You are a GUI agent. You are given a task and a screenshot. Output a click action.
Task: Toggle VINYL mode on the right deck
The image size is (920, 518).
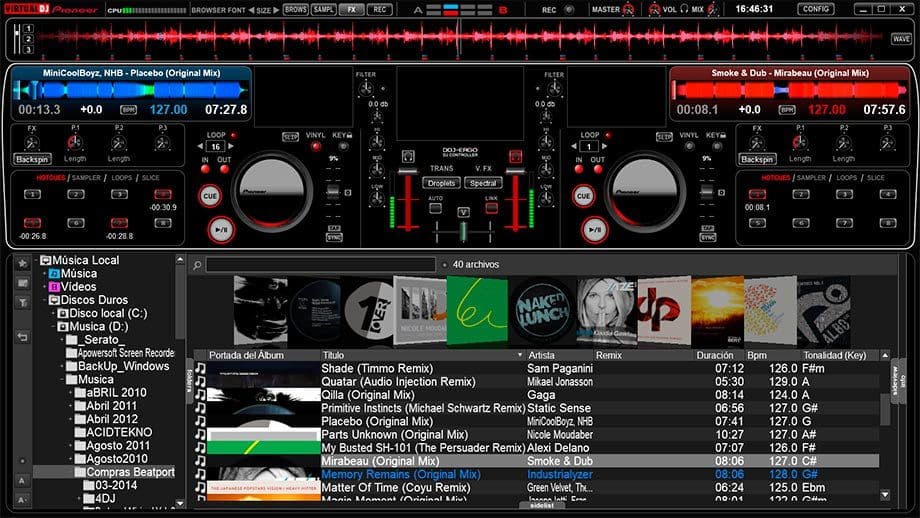tap(689, 146)
